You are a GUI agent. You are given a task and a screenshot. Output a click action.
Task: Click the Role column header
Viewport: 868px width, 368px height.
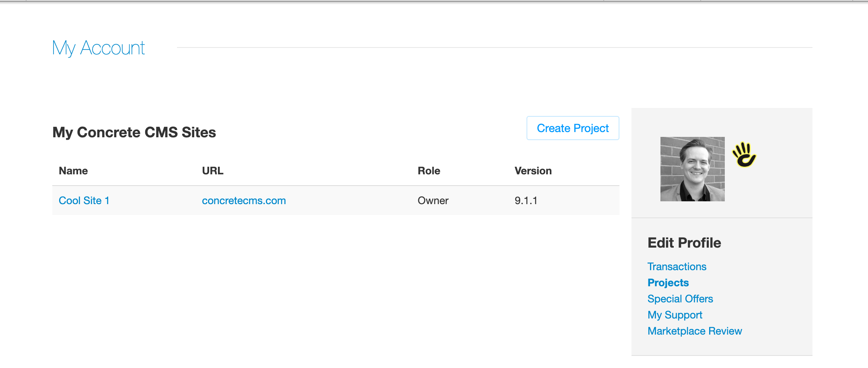[429, 171]
